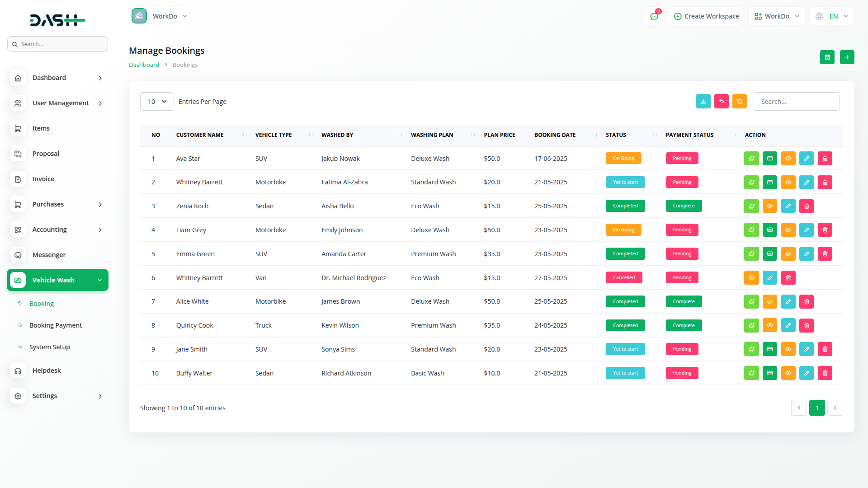
Task: Open Booking Payment in sidebar
Action: [x=56, y=325]
